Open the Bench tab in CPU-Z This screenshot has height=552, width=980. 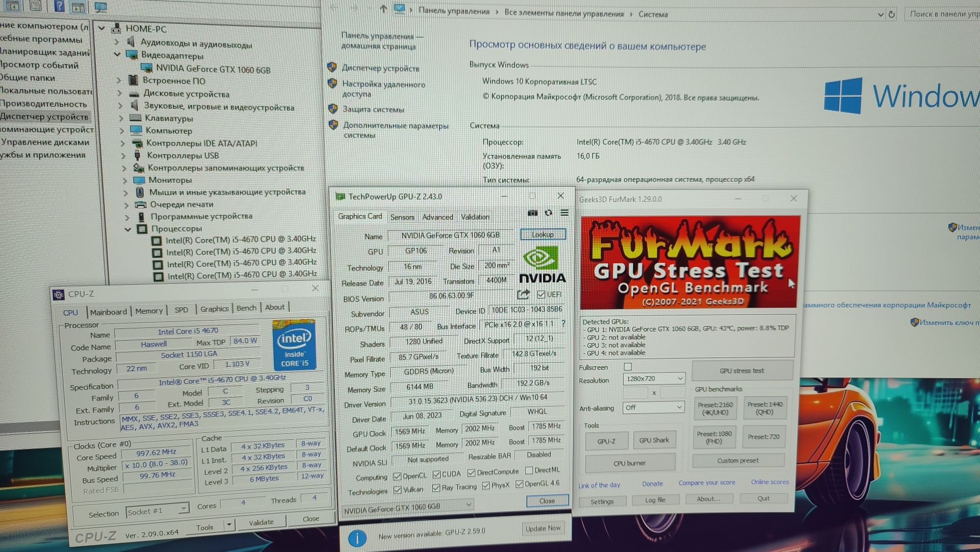[246, 308]
